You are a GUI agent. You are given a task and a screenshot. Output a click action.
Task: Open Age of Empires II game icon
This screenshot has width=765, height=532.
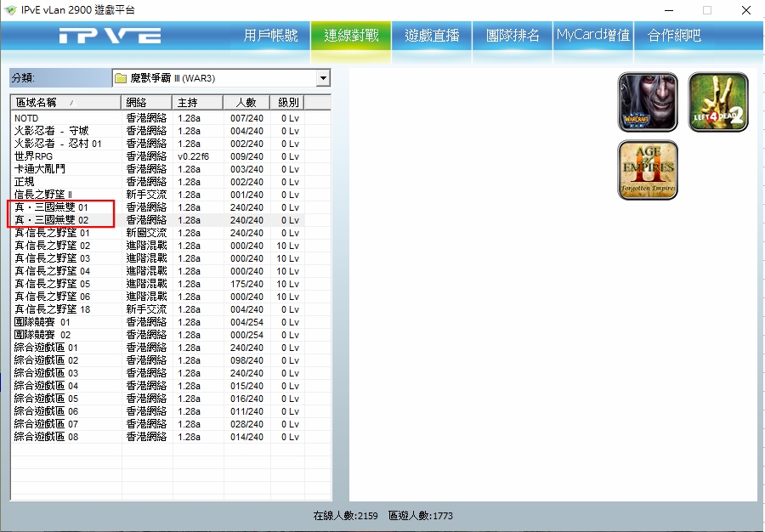pos(648,170)
